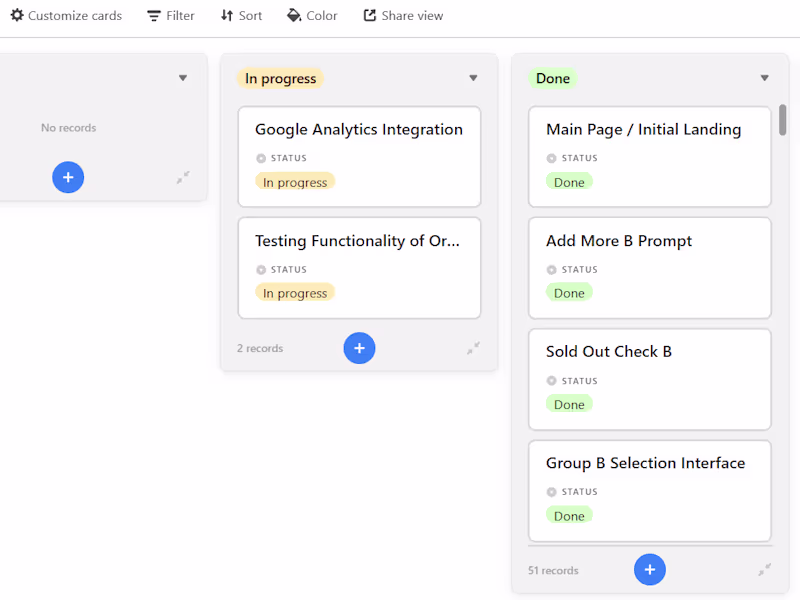Image resolution: width=800 pixels, height=600 pixels.
Task: Add a record to the In progress stack
Action: click(359, 348)
